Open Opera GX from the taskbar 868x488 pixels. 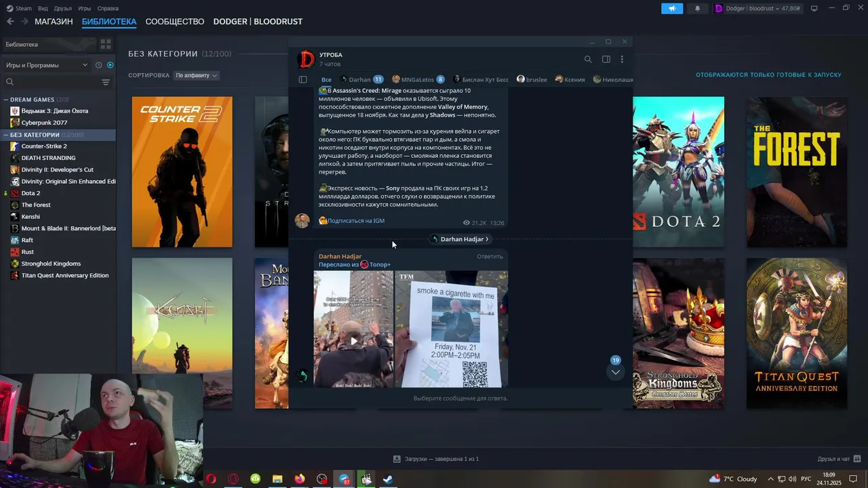pos(233,479)
